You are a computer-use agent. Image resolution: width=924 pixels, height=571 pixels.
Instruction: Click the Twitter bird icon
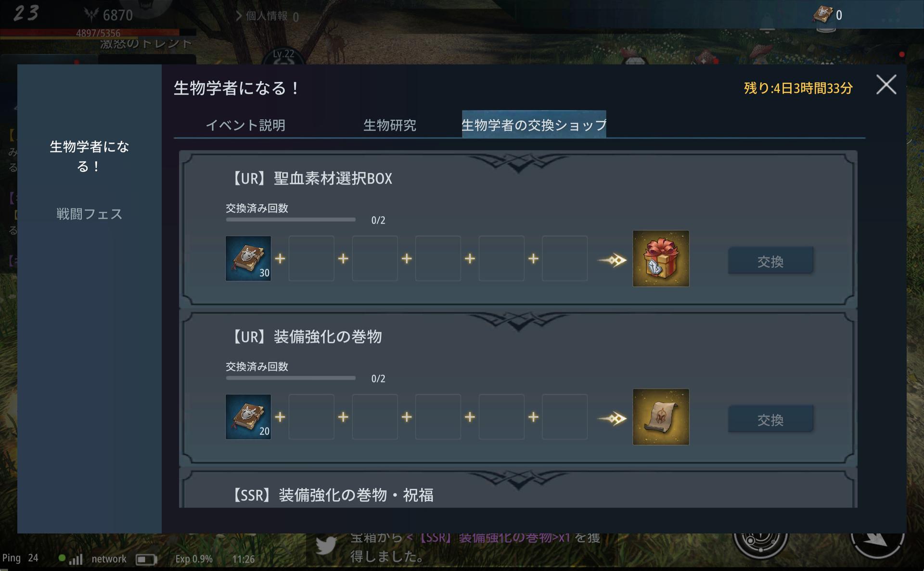326,546
